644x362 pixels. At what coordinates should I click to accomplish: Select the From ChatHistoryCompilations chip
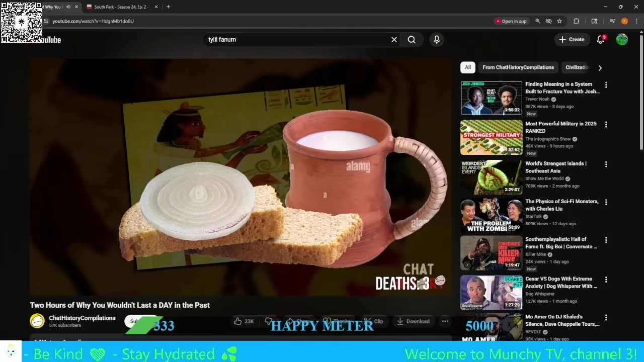pos(518,67)
